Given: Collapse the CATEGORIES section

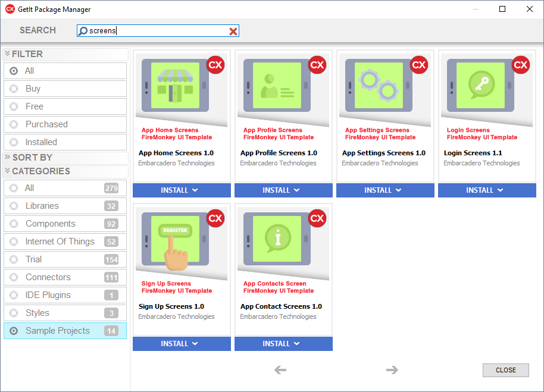Looking at the screenshot, I should point(65,171).
